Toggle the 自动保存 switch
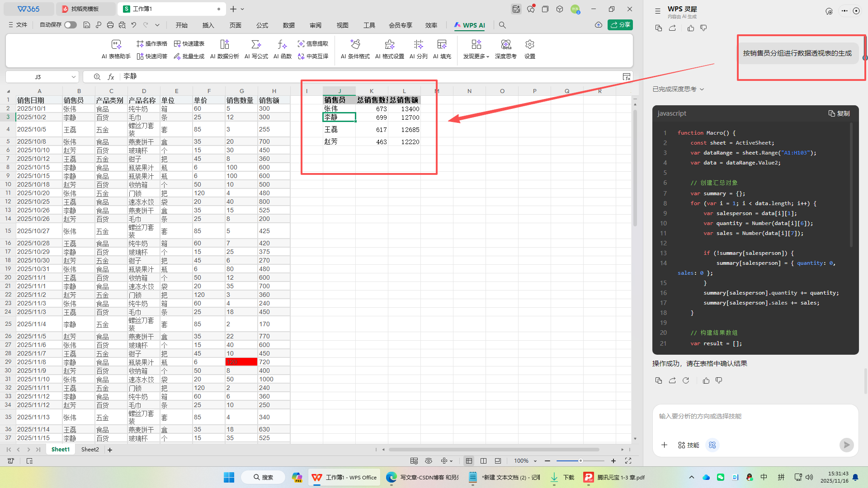 (70, 25)
